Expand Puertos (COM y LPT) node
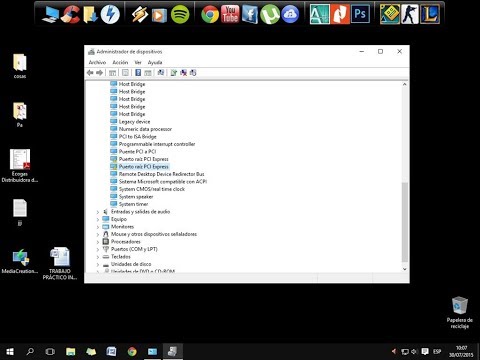Image resolution: width=480 pixels, height=360 pixels. pos(98,249)
